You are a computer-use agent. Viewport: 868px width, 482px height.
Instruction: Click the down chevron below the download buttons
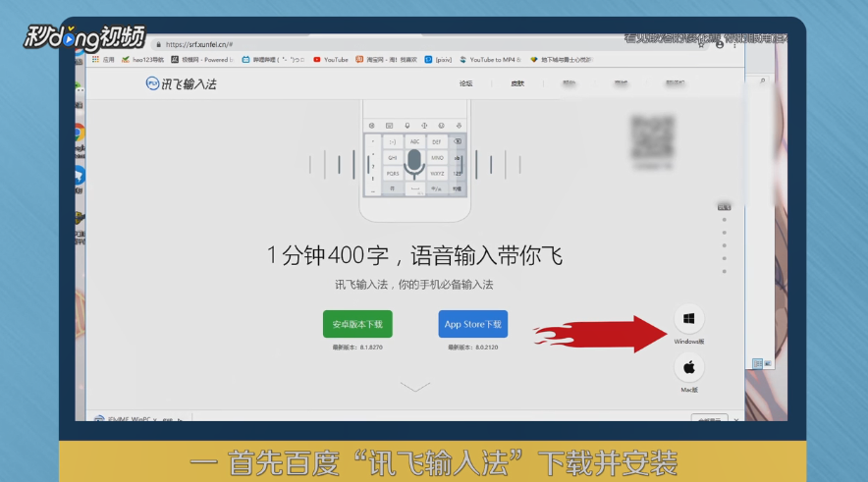(414, 386)
